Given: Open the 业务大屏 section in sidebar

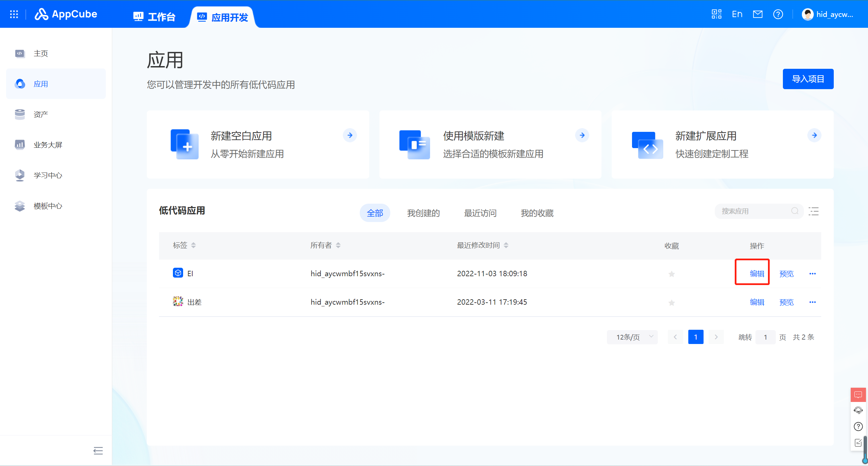Looking at the screenshot, I should (x=47, y=145).
